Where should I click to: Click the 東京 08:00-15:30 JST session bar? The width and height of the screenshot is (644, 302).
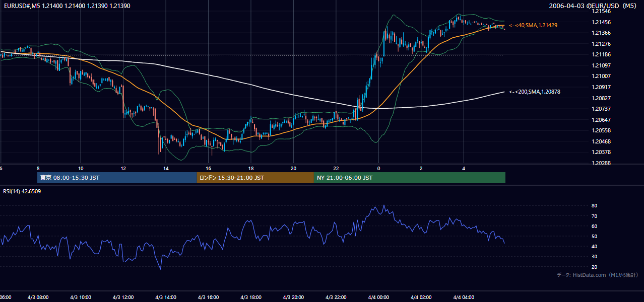[x=117, y=178]
